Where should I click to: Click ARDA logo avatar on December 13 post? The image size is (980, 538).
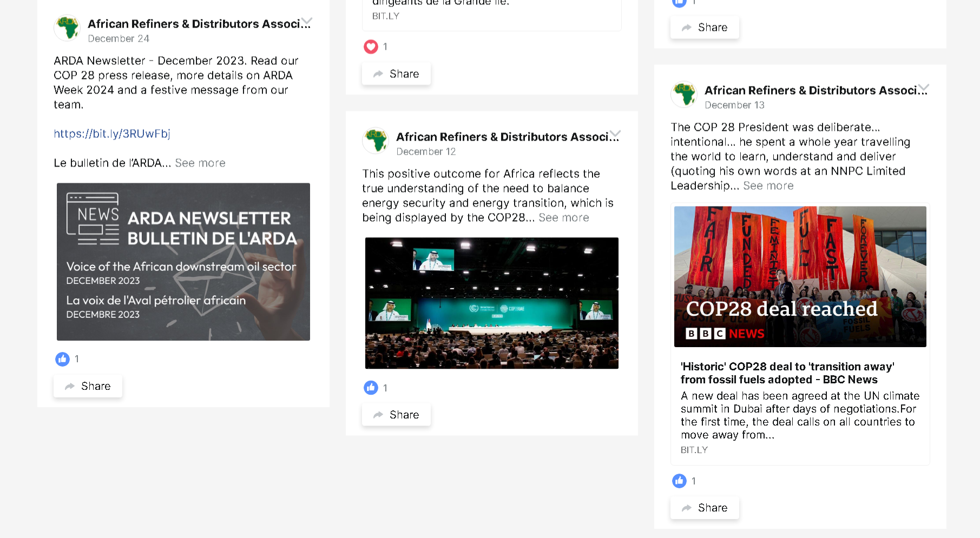(x=684, y=95)
